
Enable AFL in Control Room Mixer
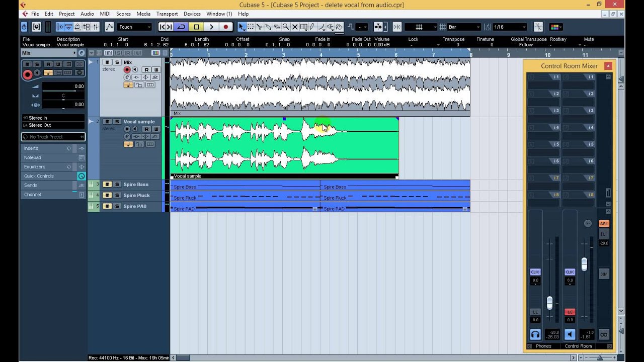pos(604,224)
